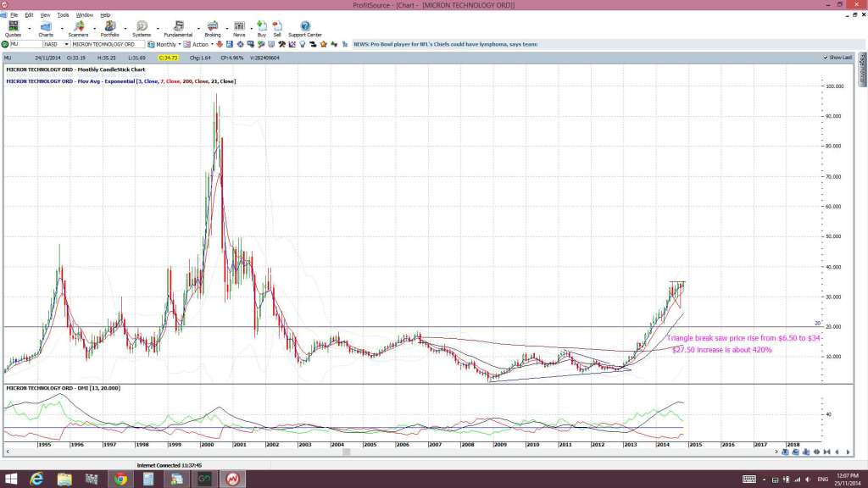Open File Explorer from the taskbar
This screenshot has height=488, width=868.
pos(64,480)
